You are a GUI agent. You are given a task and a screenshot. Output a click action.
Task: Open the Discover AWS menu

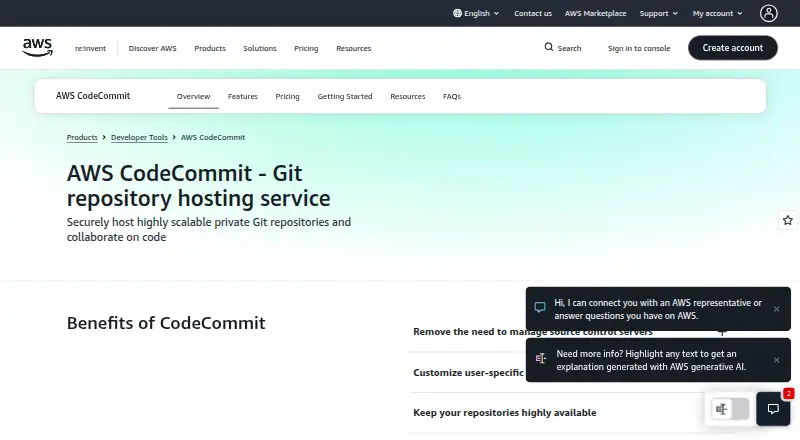[x=153, y=48]
